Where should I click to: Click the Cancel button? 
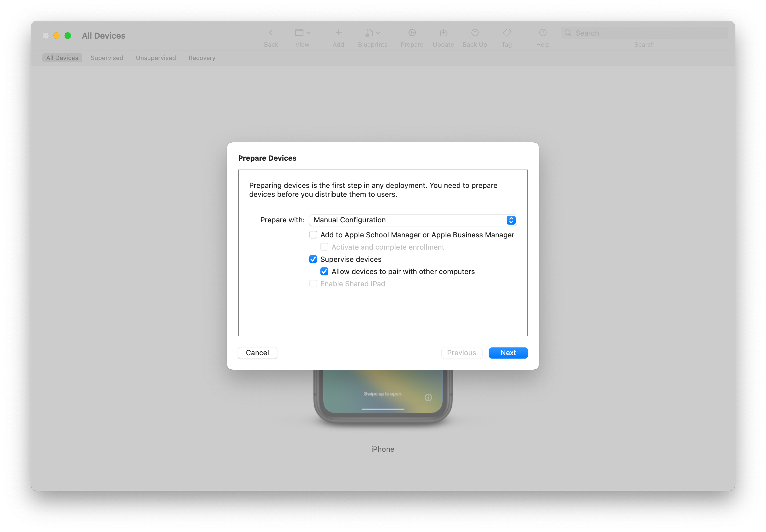(x=257, y=353)
